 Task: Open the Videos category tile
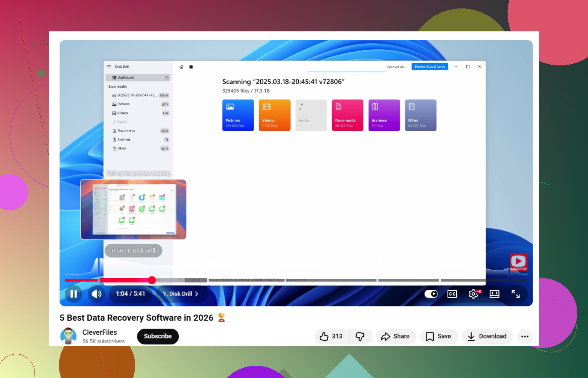click(x=274, y=115)
